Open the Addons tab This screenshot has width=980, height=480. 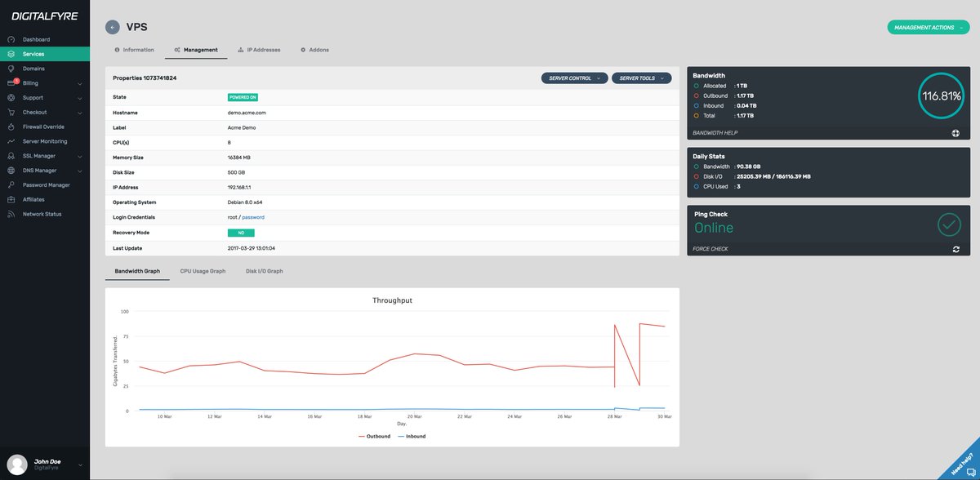(x=314, y=50)
